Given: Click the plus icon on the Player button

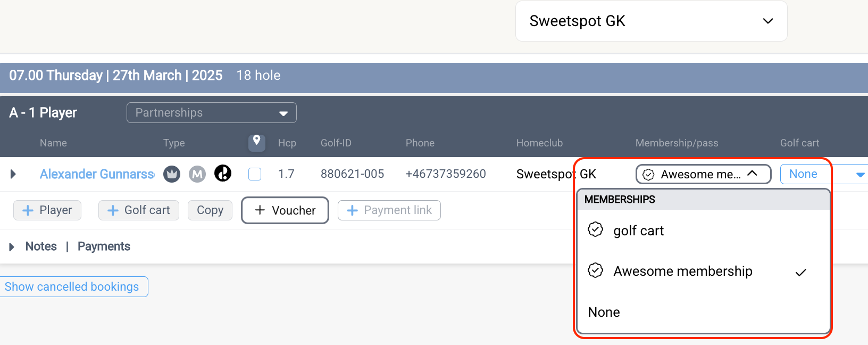Looking at the screenshot, I should [28, 211].
